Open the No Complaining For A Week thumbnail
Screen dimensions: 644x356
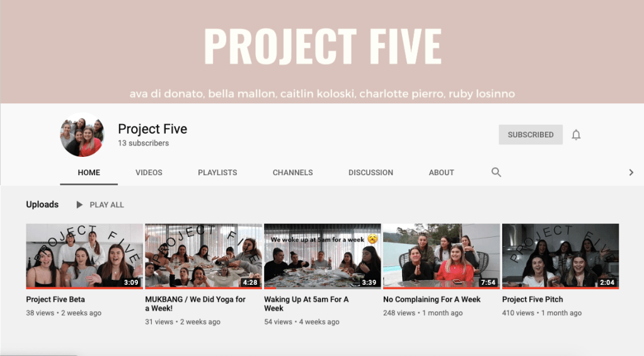[442, 256]
